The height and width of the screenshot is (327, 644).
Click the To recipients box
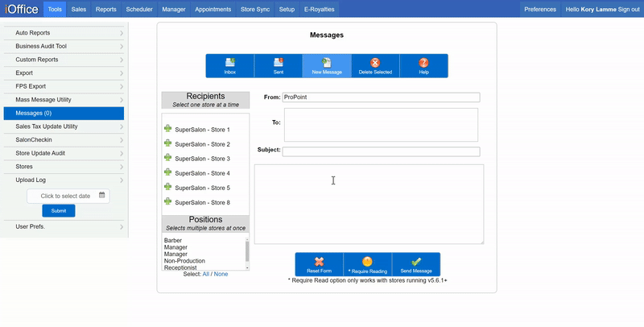click(x=381, y=125)
